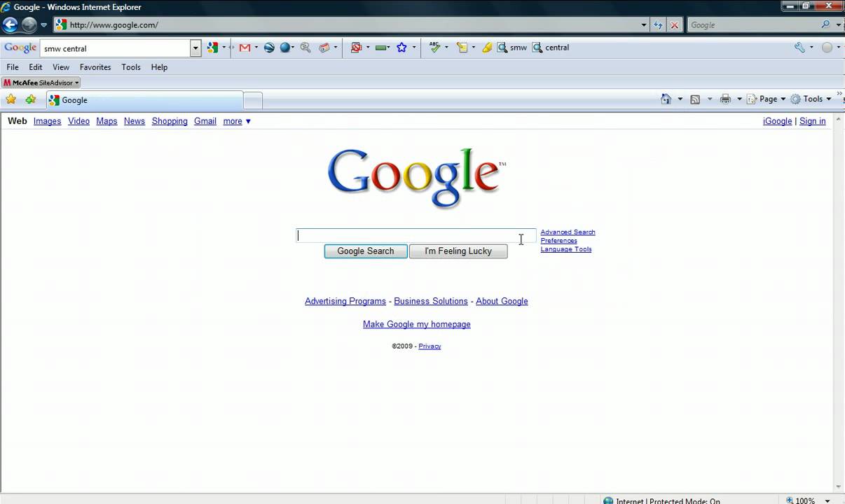Click the Add to Favorites star-plus icon
This screenshot has height=504, width=845.
30,99
